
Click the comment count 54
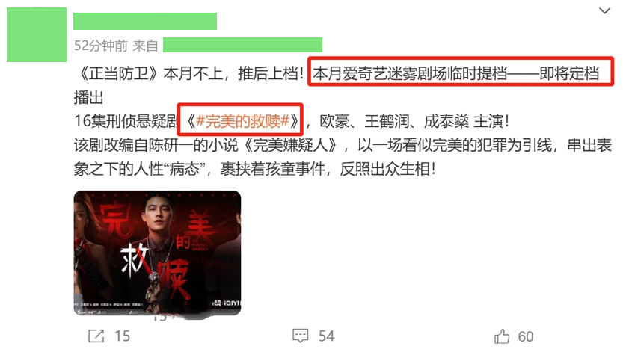tap(327, 336)
